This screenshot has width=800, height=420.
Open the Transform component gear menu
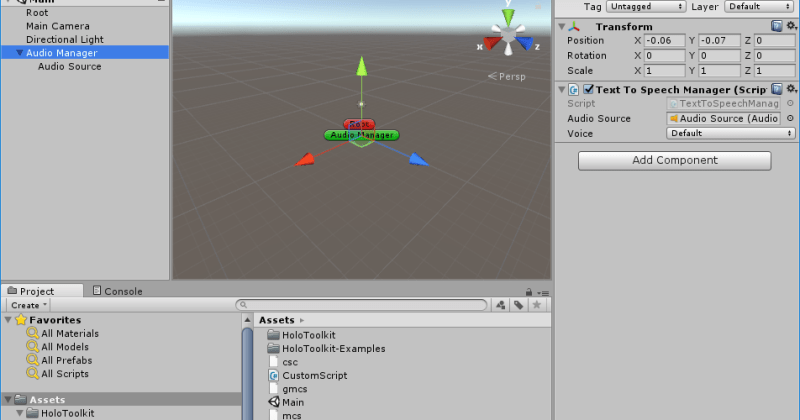click(791, 26)
